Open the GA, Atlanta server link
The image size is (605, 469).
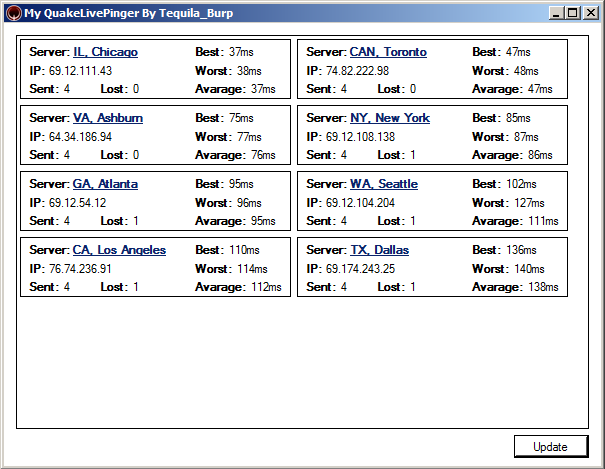pyautogui.click(x=105, y=184)
